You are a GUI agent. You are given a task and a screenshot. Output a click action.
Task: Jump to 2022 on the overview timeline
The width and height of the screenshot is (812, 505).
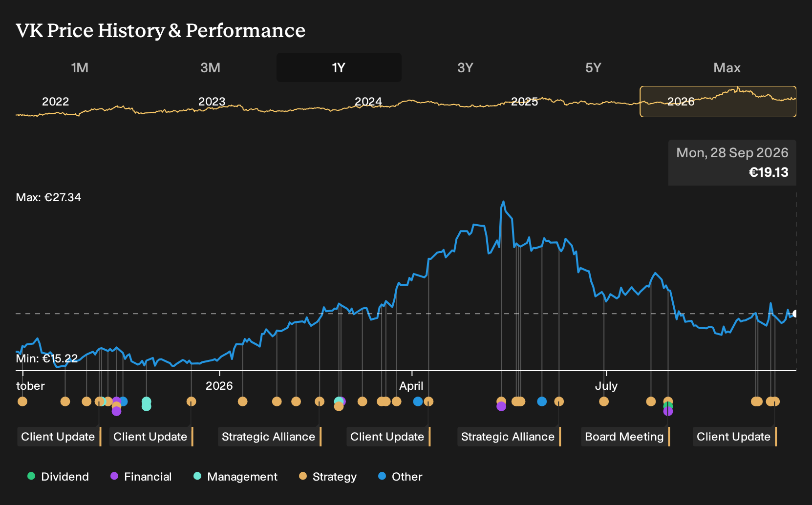pyautogui.click(x=55, y=102)
